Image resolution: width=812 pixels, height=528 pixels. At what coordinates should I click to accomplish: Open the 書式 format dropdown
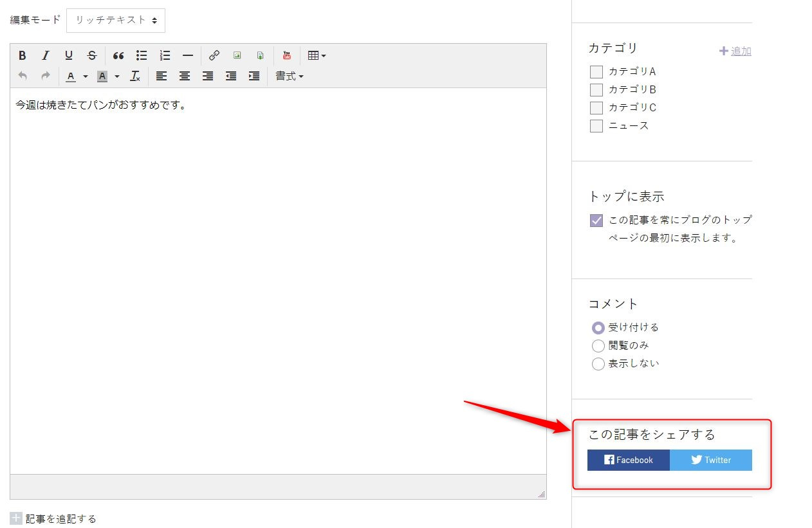click(289, 76)
